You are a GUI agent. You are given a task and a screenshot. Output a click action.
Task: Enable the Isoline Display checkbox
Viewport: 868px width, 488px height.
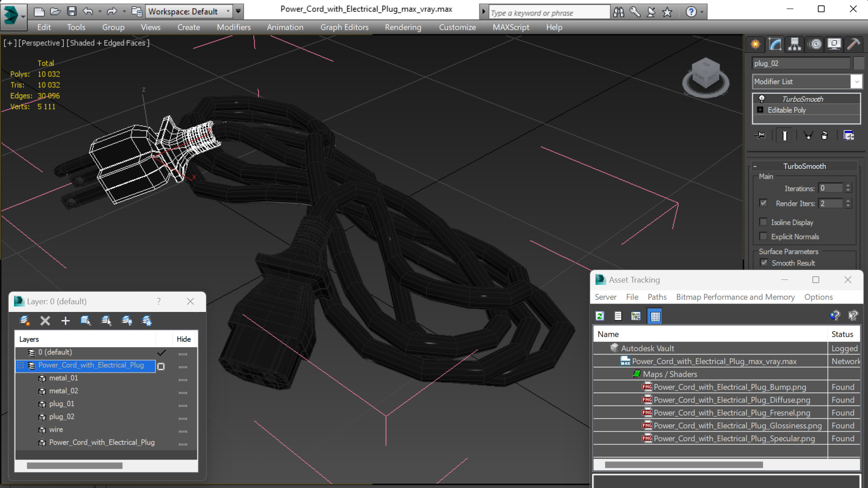(x=763, y=222)
